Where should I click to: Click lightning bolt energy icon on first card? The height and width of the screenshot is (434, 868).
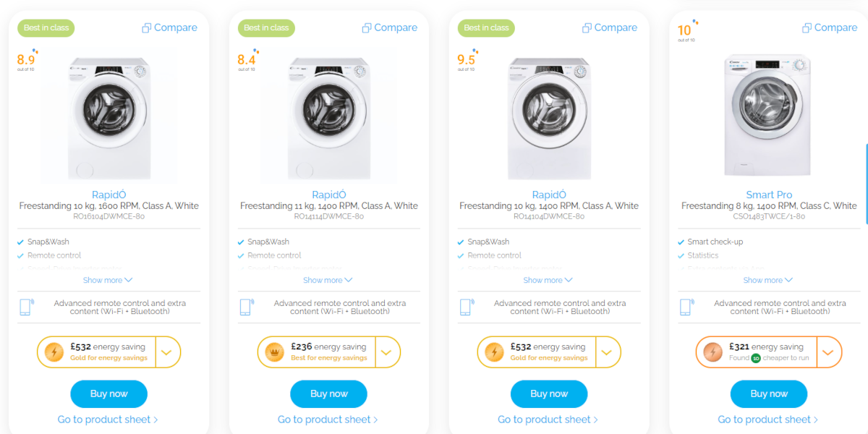point(54,352)
